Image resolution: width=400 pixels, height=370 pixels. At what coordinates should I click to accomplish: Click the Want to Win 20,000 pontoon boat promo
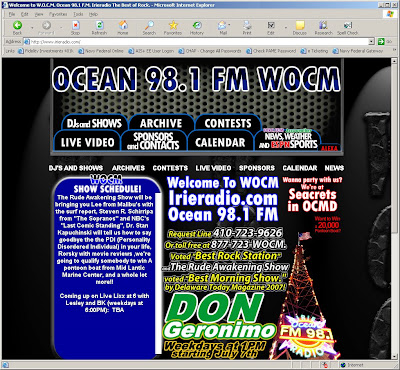[327, 224]
